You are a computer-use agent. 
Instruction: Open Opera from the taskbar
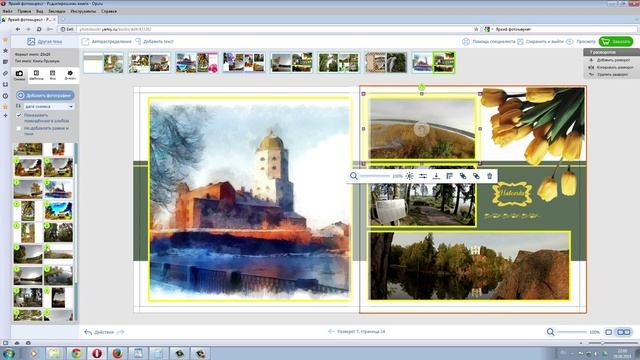(97, 353)
